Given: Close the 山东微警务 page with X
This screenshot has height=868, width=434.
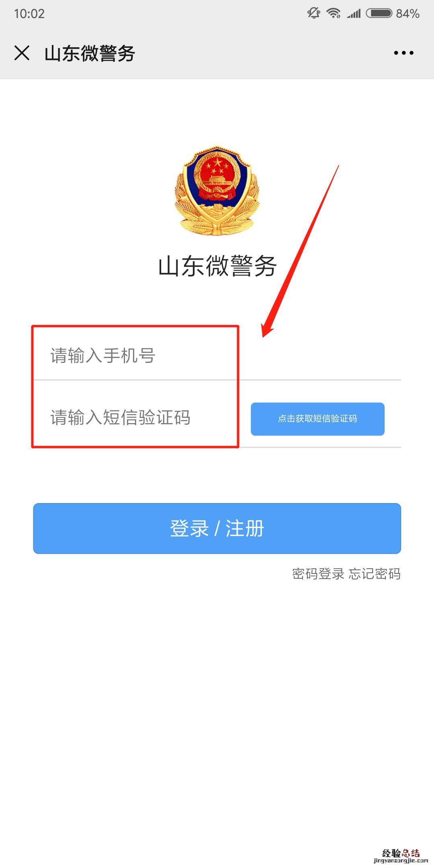Looking at the screenshot, I should click(22, 53).
